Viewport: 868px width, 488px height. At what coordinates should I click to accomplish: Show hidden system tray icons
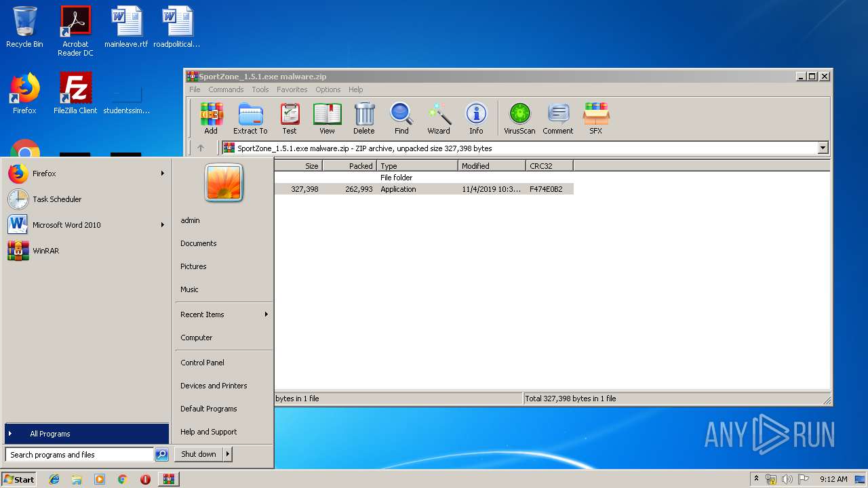point(756,479)
